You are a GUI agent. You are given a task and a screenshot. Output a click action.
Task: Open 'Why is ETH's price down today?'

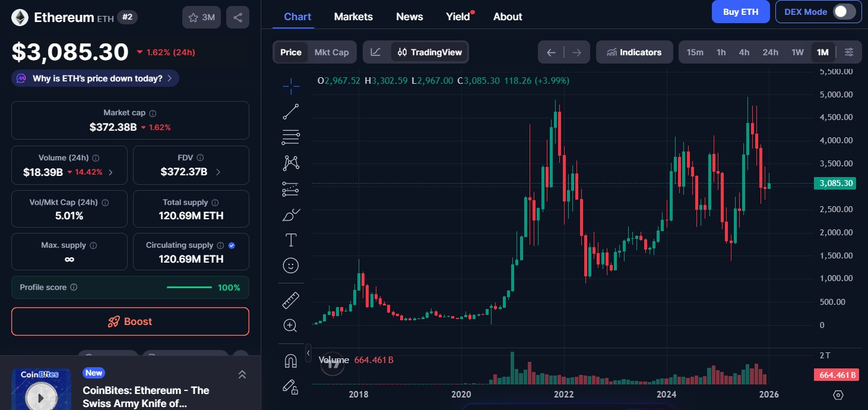click(95, 78)
